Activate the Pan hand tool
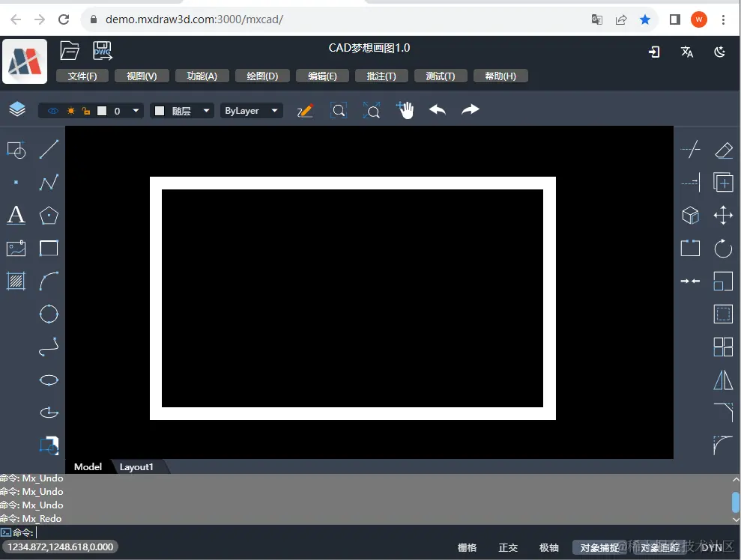 point(405,111)
